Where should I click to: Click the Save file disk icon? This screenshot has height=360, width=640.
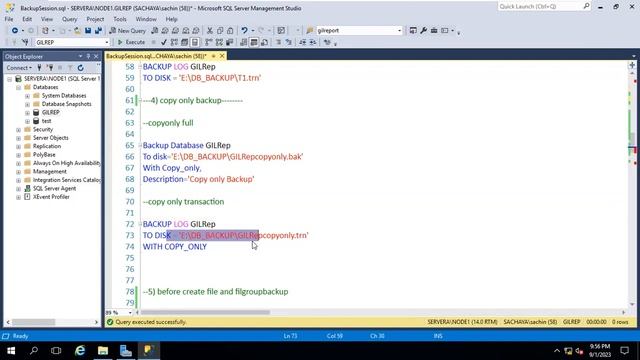tap(88, 31)
